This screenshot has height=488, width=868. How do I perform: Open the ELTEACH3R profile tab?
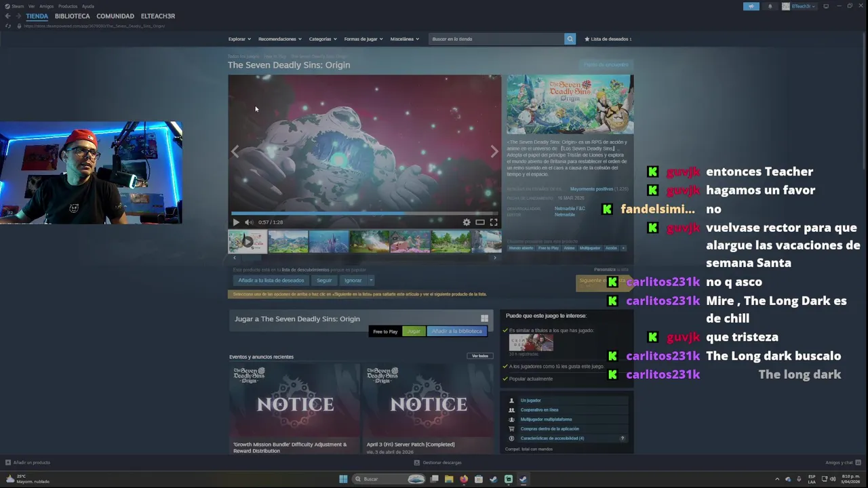pos(158,16)
